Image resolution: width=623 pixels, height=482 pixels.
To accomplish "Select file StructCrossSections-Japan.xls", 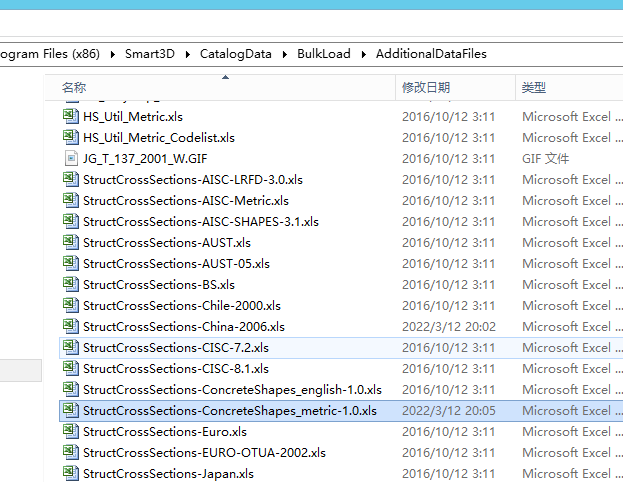I will [x=168, y=474].
